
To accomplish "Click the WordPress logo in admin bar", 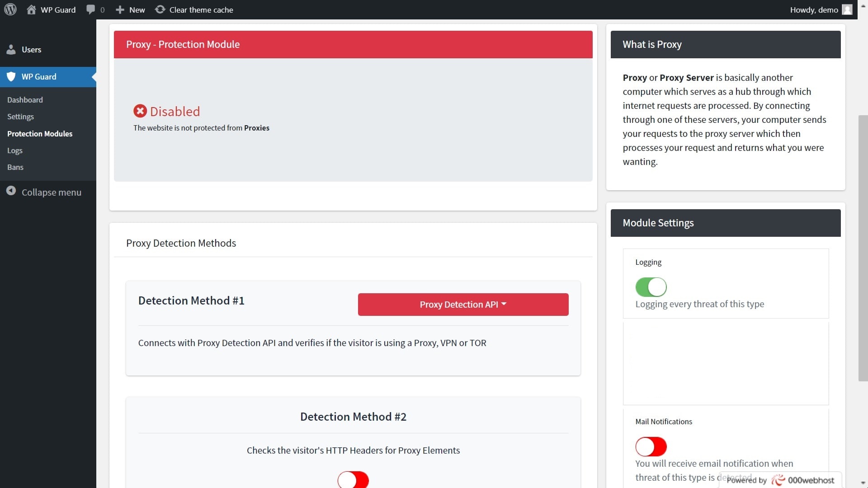I will pyautogui.click(x=10, y=9).
